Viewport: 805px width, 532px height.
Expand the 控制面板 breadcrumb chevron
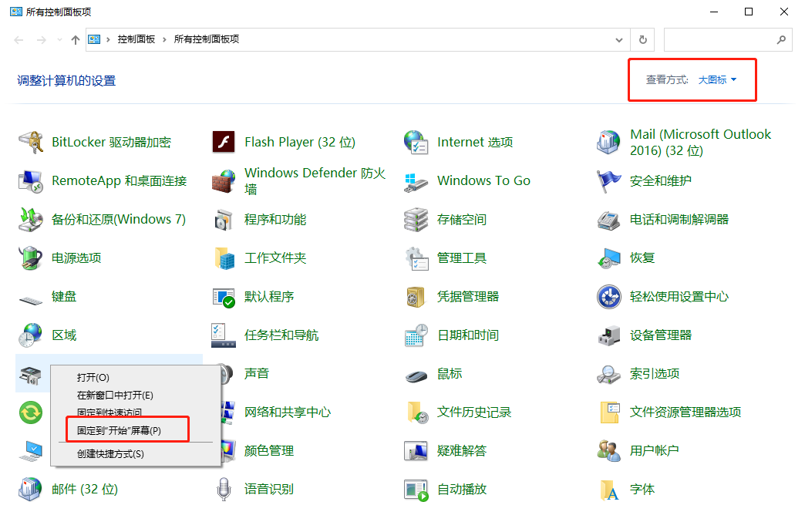tap(164, 39)
